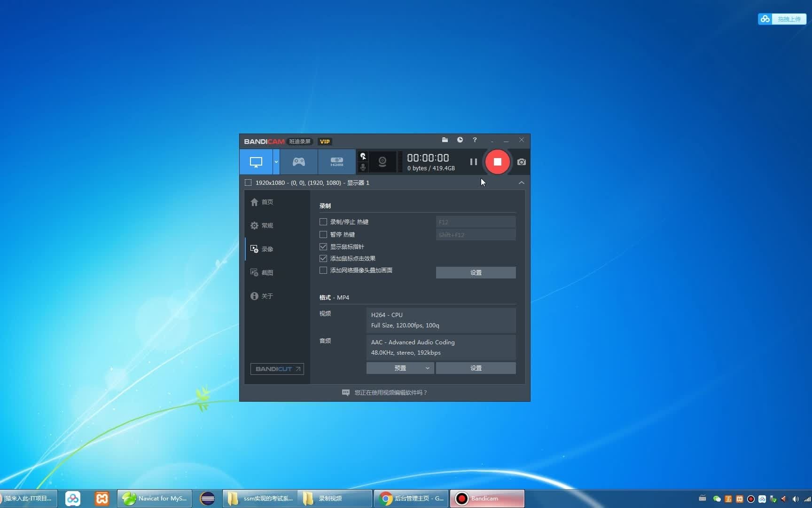The width and height of the screenshot is (812, 508).
Task: Click the volume speaker tray icon
Action: [796, 499]
